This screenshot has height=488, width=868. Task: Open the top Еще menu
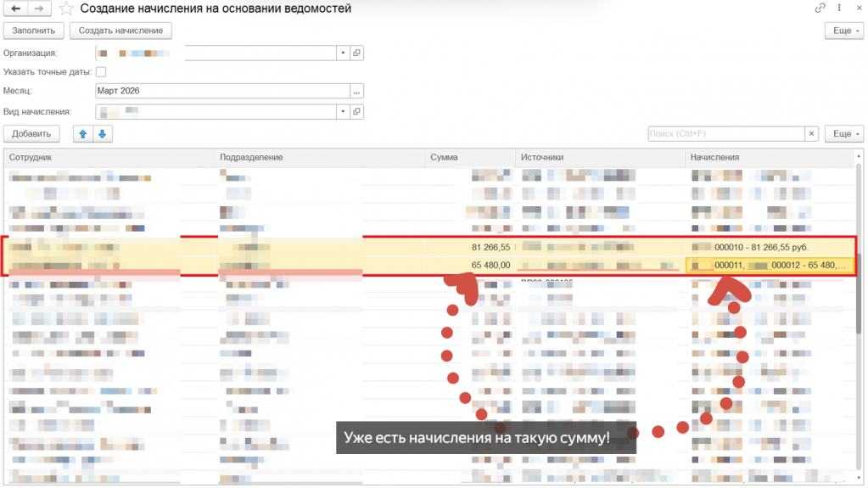844,31
